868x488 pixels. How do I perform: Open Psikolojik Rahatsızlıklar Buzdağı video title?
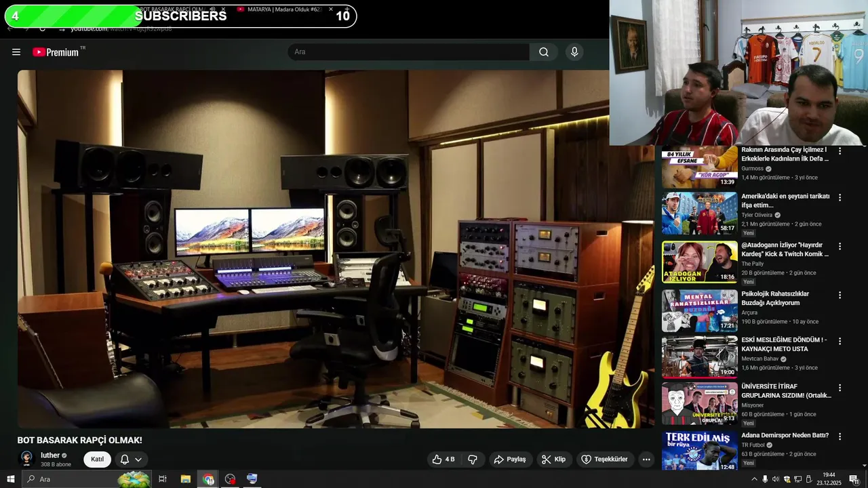point(775,298)
